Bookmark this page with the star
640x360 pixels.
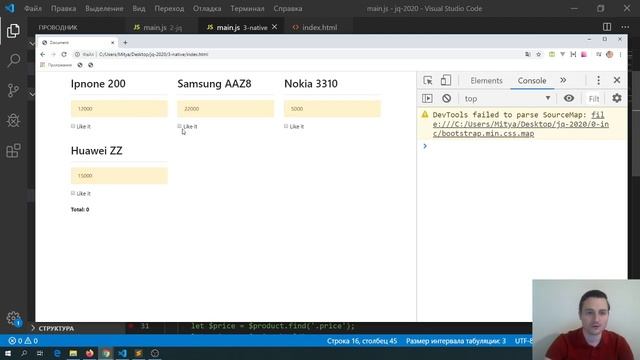(x=538, y=54)
